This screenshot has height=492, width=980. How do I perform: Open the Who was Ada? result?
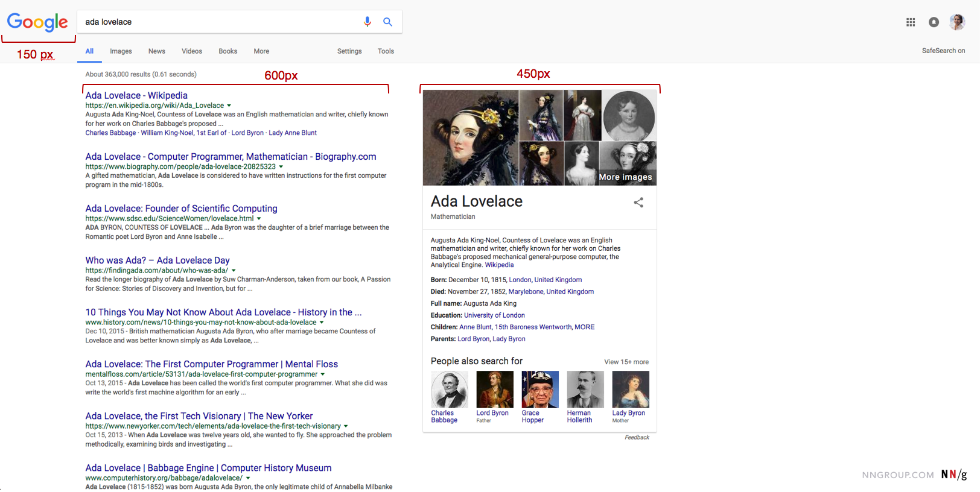[157, 260]
